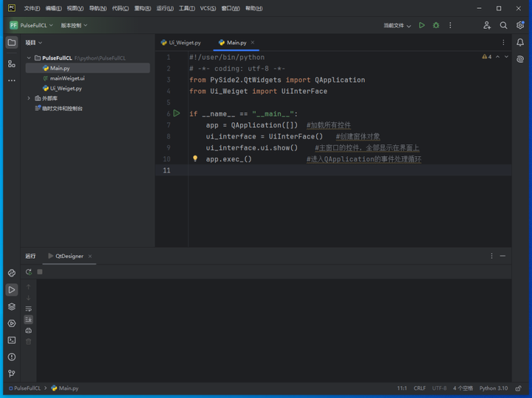Open AI Assistant spiral icon on right sidebar

point(520,59)
